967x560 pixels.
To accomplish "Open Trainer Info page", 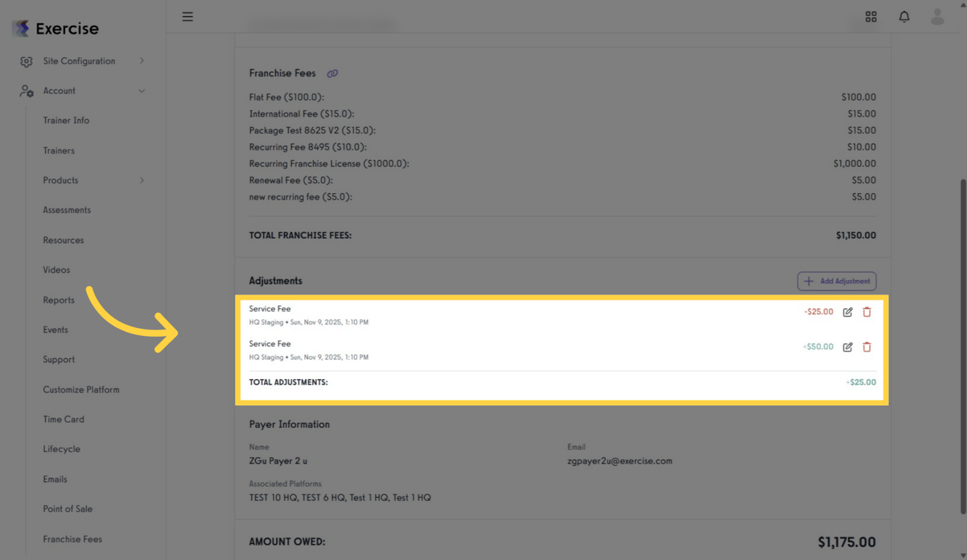I will point(66,120).
